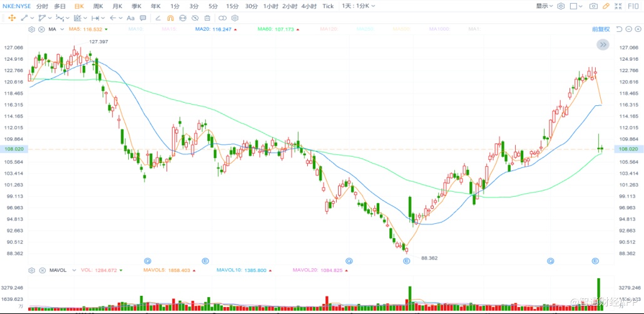Open MAVOL indicator settings gear

point(32,270)
